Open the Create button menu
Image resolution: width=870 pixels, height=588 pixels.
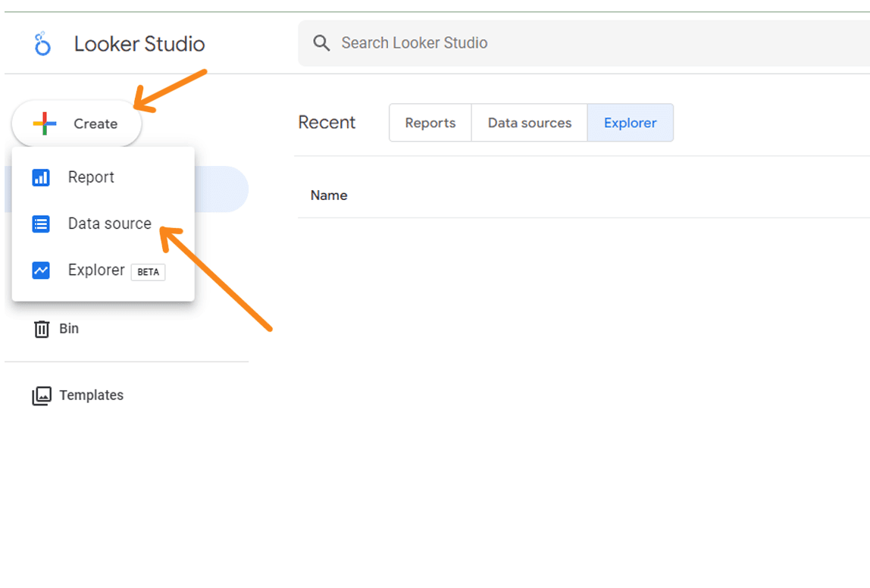coord(77,124)
